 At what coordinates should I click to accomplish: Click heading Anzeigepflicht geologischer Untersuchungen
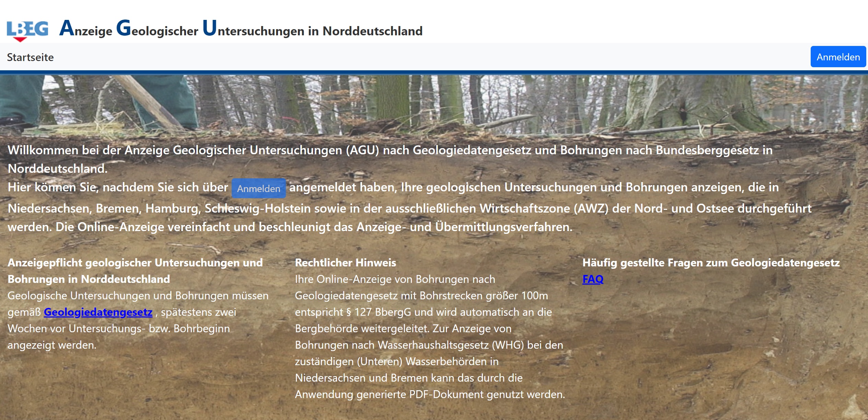135,271
